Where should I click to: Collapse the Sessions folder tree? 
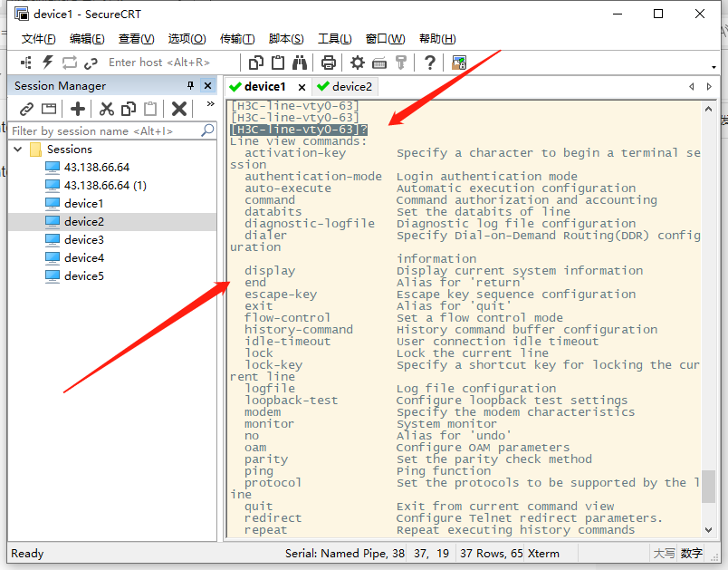click(x=18, y=150)
